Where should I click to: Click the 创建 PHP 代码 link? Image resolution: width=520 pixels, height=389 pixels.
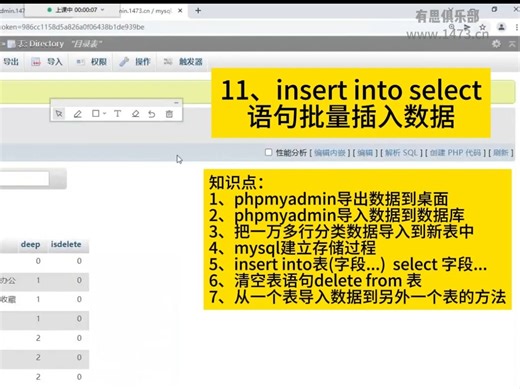click(x=455, y=153)
